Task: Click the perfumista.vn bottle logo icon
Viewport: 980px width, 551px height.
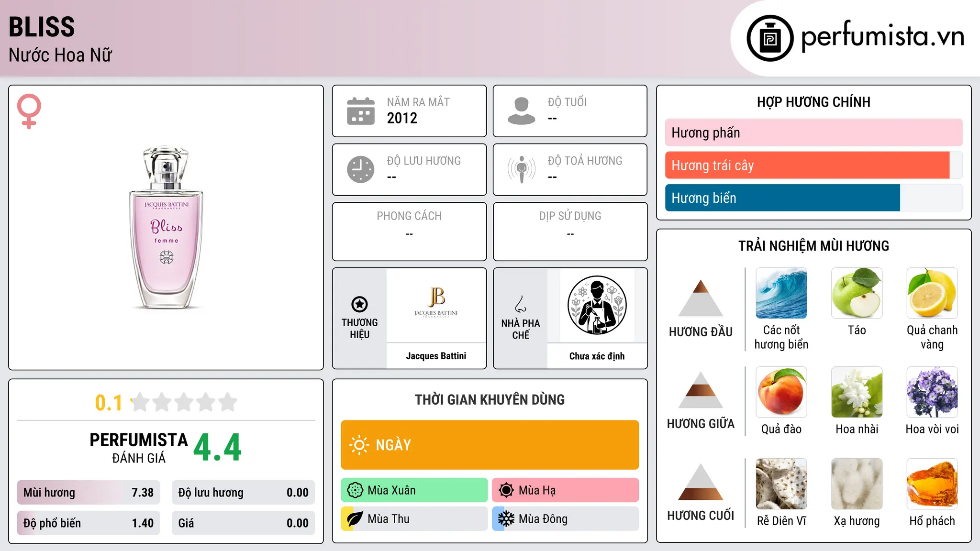Action: point(770,38)
